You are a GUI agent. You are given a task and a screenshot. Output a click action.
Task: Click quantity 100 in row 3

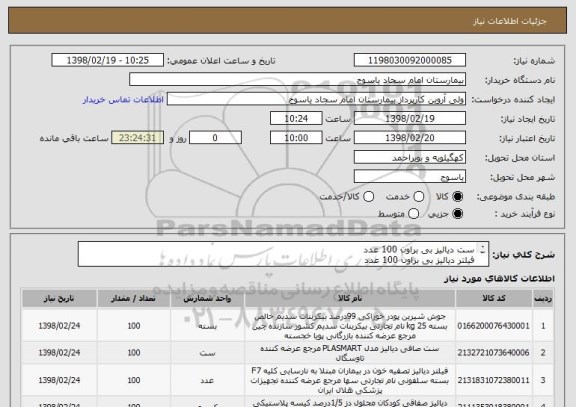pos(134,380)
